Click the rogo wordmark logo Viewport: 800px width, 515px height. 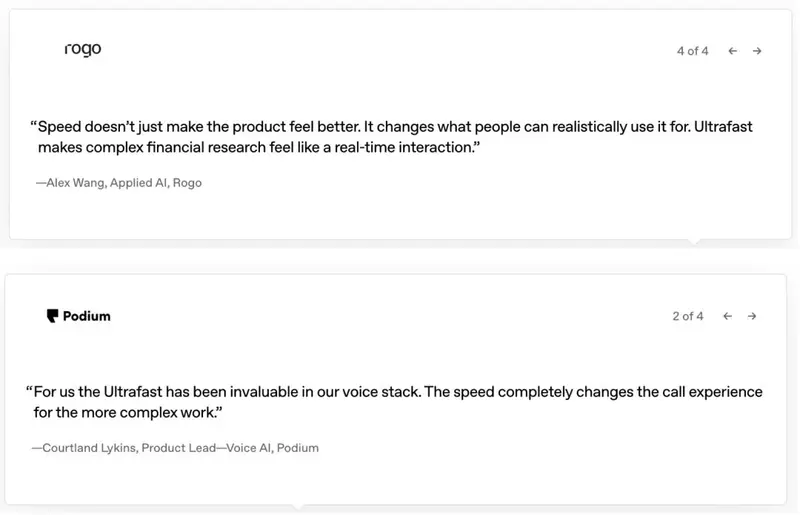83,49
